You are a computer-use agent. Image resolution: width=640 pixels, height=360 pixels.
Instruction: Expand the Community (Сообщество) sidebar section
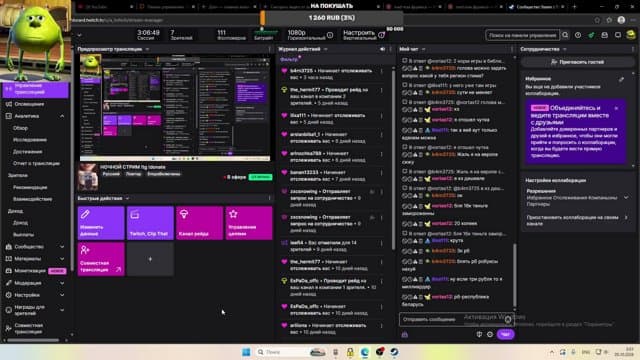click(x=62, y=247)
